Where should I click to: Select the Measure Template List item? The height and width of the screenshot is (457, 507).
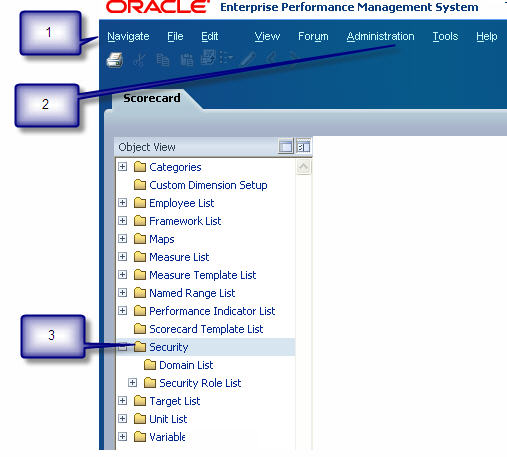click(203, 275)
